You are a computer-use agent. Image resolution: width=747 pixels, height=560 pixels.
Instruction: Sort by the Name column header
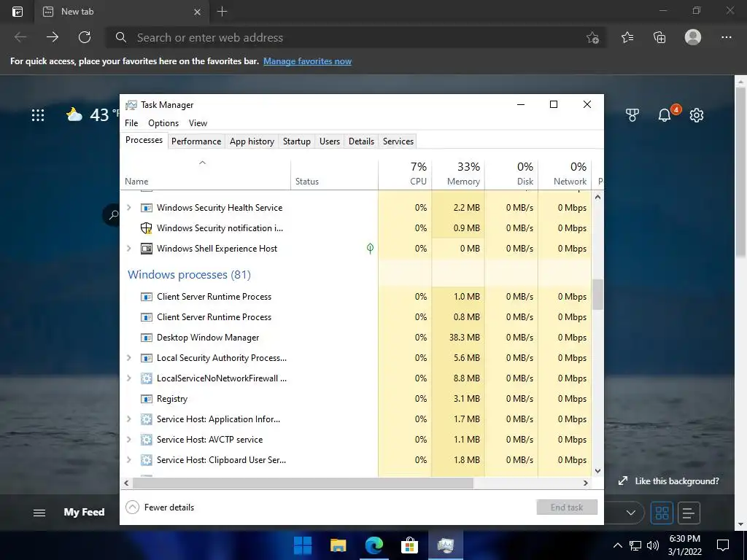(x=205, y=174)
